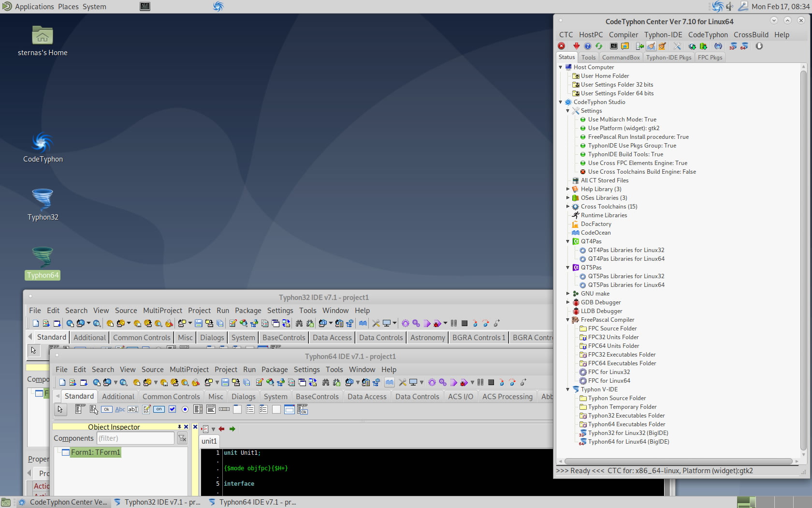This screenshot has width=812, height=508.
Task: Click the purple Run arrow icon in Typhon64 IDE
Action: pyautogui.click(x=453, y=382)
